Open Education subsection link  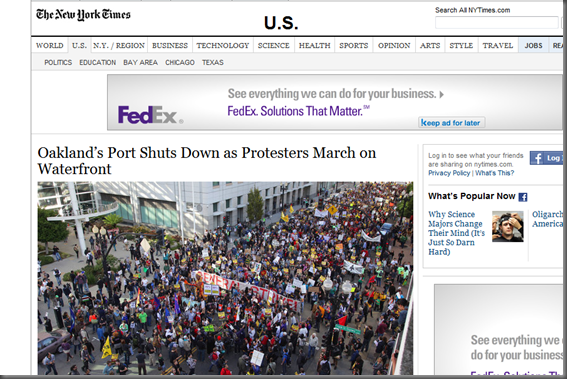tap(98, 63)
